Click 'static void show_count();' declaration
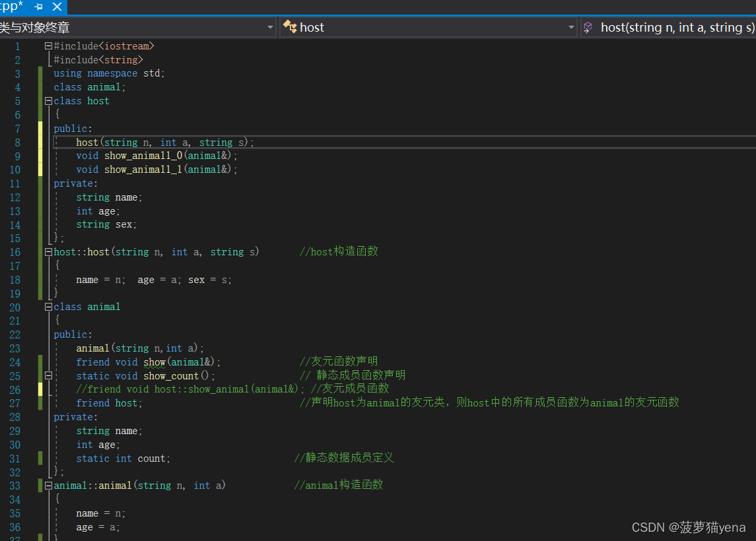This screenshot has width=756, height=541. tap(146, 376)
